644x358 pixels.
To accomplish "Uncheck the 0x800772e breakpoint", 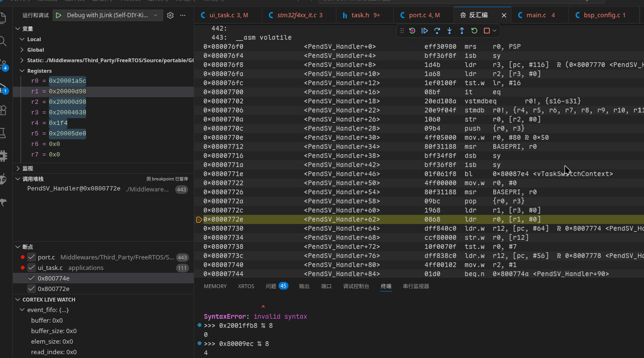I will (32, 289).
